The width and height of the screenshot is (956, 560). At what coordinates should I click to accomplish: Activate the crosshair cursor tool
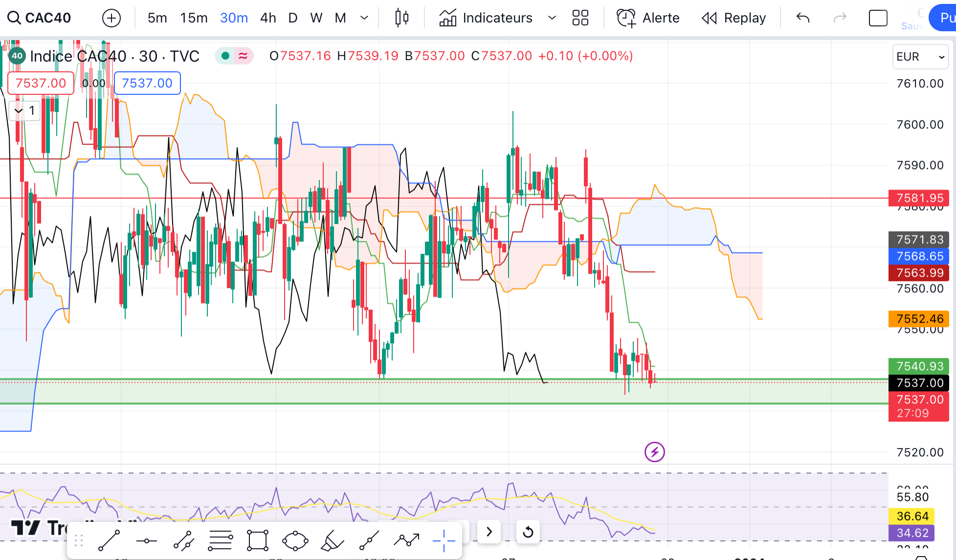444,541
